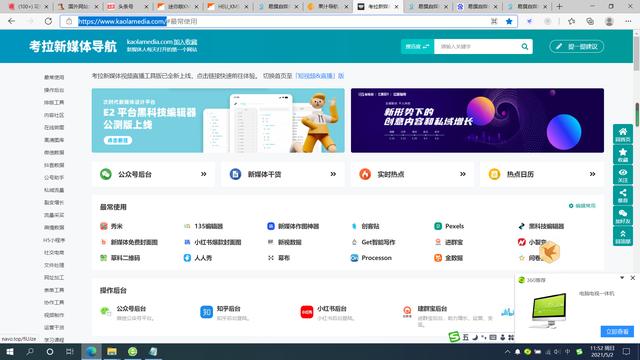Open File Explorer in the Windows taskbar
The image size is (640, 360).
112,351
